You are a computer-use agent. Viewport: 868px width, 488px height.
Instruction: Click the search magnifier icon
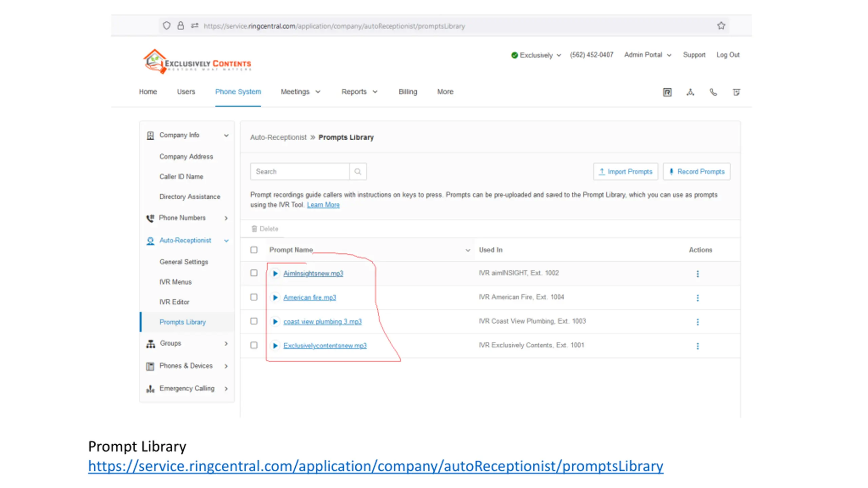pos(358,171)
